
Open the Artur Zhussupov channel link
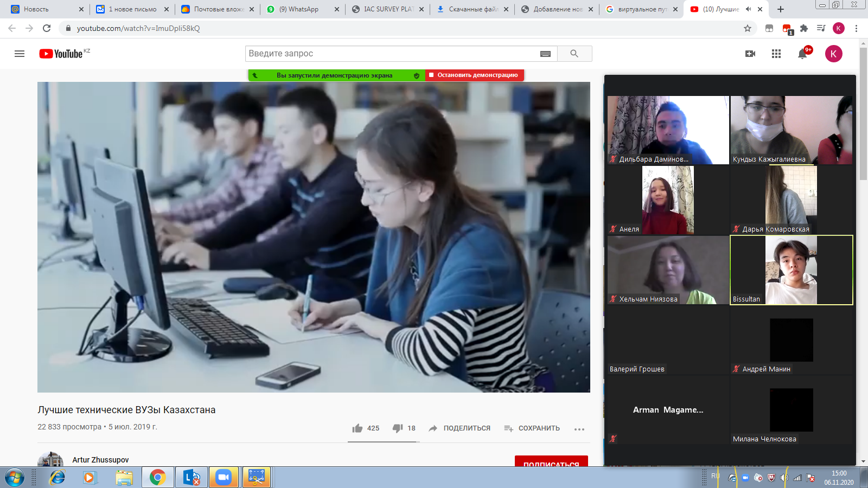click(x=100, y=460)
